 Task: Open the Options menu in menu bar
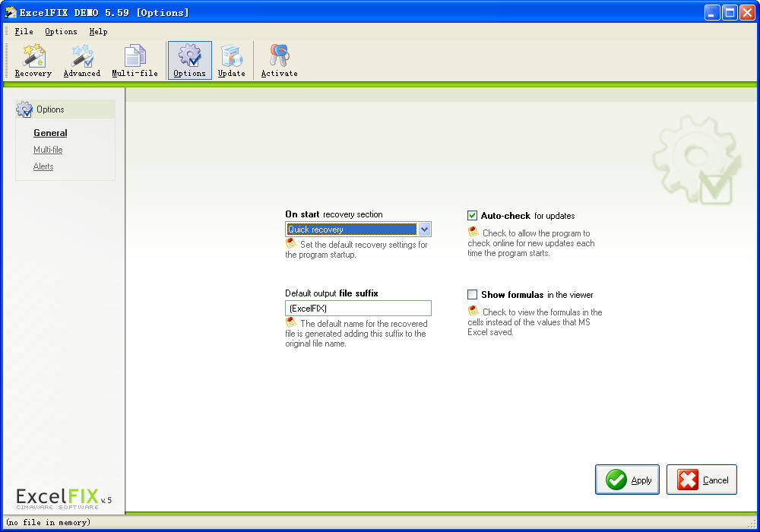[61, 32]
